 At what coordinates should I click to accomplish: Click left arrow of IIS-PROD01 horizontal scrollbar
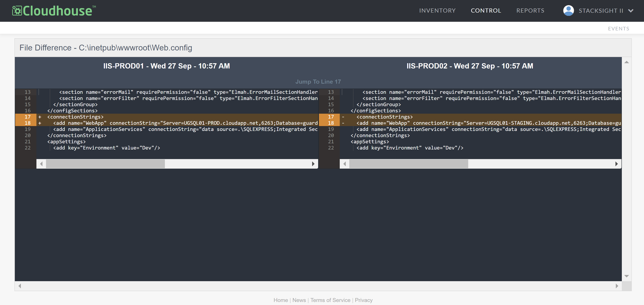[x=41, y=164]
